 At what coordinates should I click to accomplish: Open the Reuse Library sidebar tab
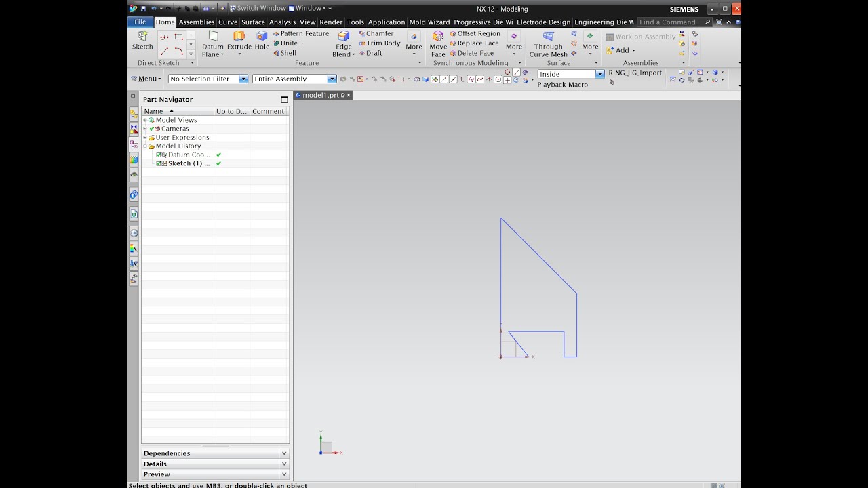(x=134, y=159)
